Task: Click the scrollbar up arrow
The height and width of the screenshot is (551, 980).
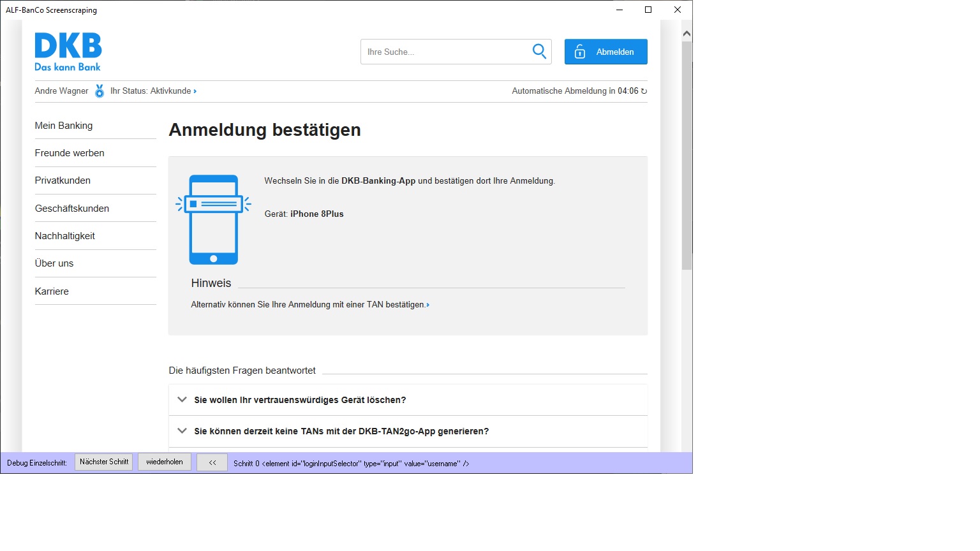Action: coord(687,33)
